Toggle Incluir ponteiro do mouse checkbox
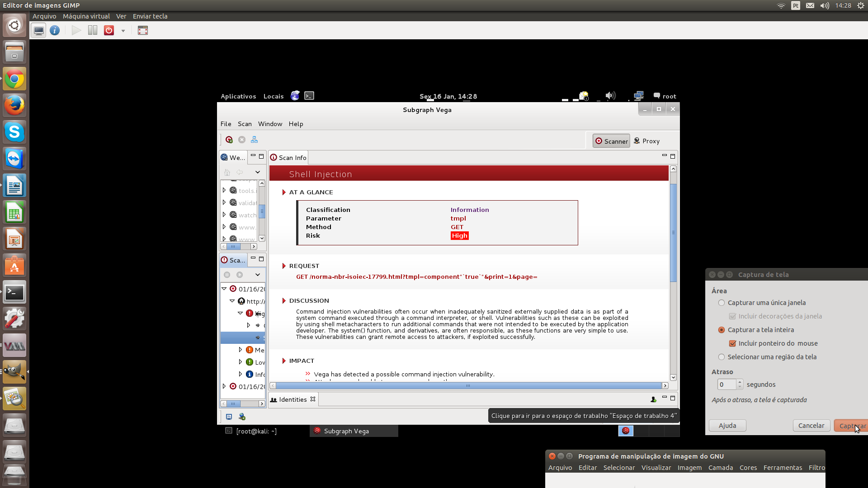This screenshot has height=488, width=868. (x=733, y=343)
